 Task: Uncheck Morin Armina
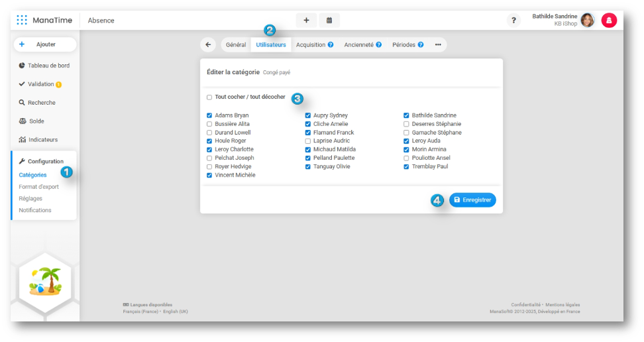click(x=406, y=150)
